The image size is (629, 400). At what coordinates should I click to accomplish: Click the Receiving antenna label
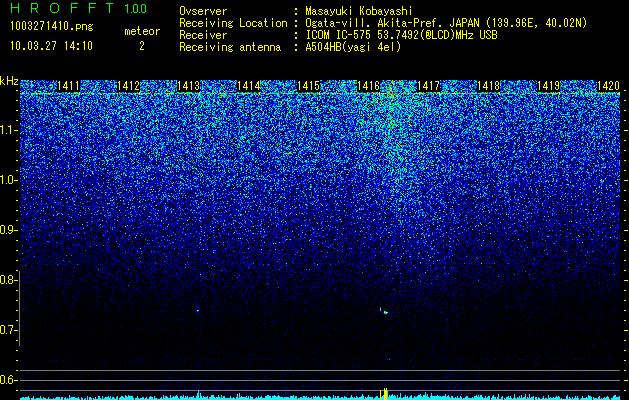pos(230,47)
